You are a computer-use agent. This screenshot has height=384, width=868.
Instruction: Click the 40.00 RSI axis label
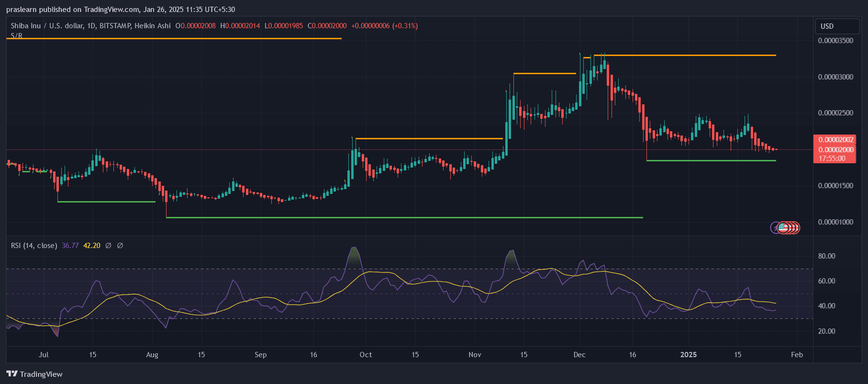pos(827,306)
